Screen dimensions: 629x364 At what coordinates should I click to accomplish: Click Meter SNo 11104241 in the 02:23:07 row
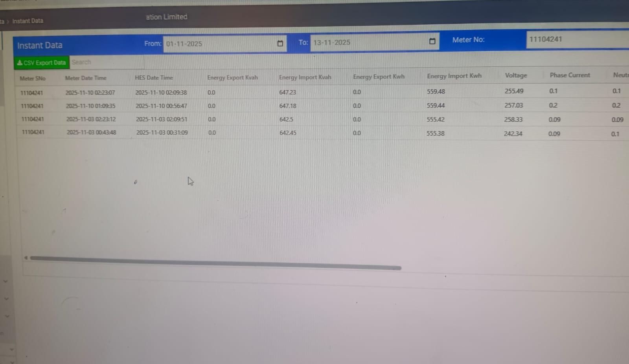31,93
